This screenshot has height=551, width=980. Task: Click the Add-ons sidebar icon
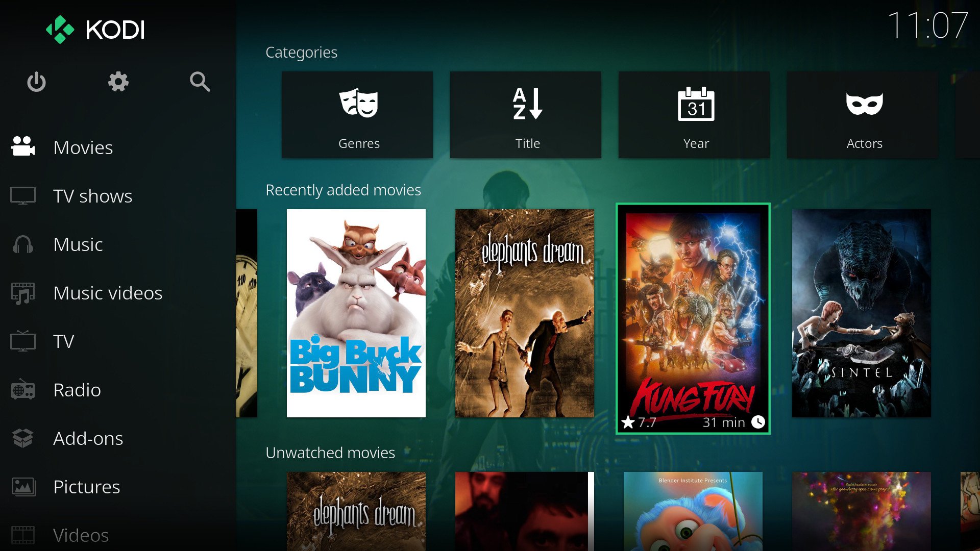click(24, 437)
